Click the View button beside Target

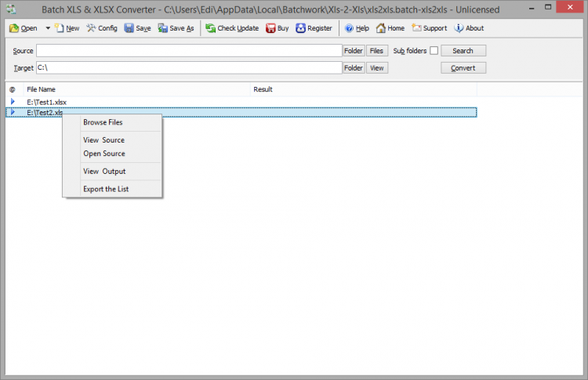tap(377, 68)
